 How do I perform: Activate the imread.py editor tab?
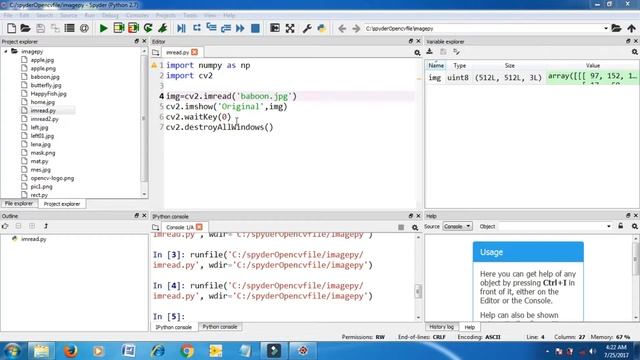click(178, 52)
